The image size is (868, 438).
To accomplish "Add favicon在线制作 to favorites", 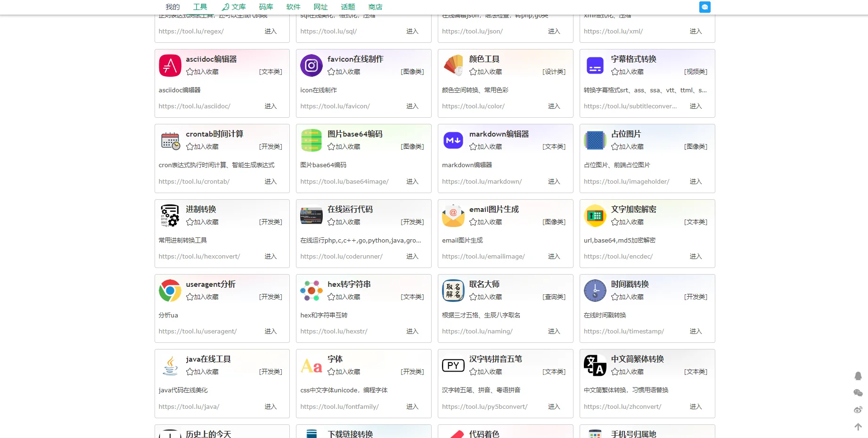I will (344, 72).
